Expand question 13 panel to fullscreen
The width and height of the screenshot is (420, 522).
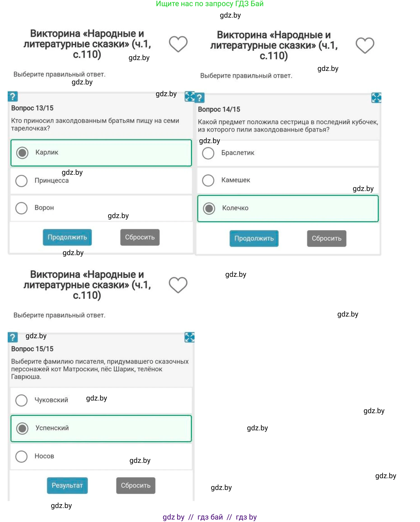tap(189, 96)
